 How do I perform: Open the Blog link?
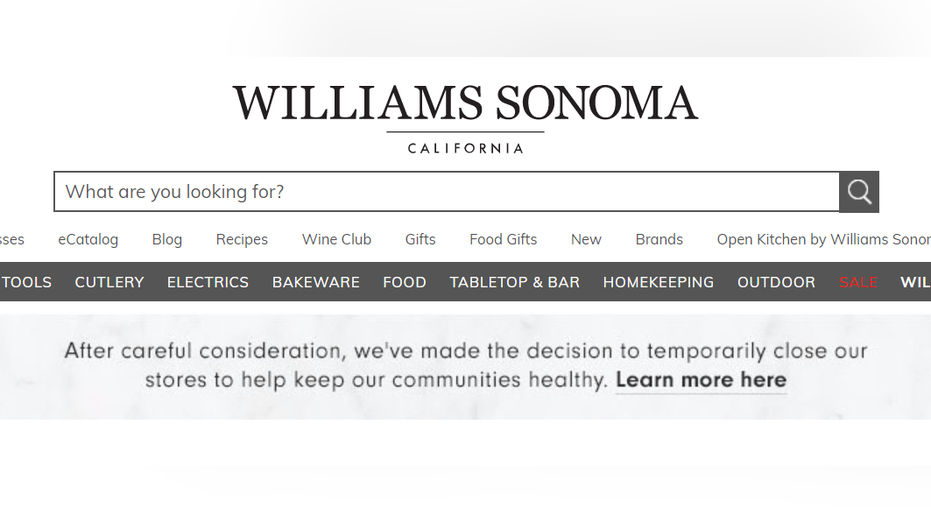[x=167, y=239]
